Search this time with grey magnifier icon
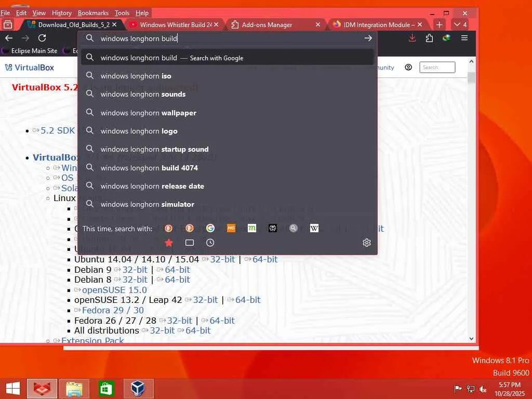This screenshot has width=532, height=399. [294, 229]
